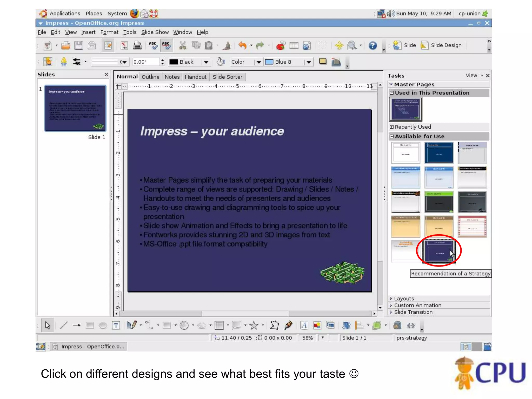Insert picture from file icon
Screen dimensions: 532x399
(x=317, y=325)
